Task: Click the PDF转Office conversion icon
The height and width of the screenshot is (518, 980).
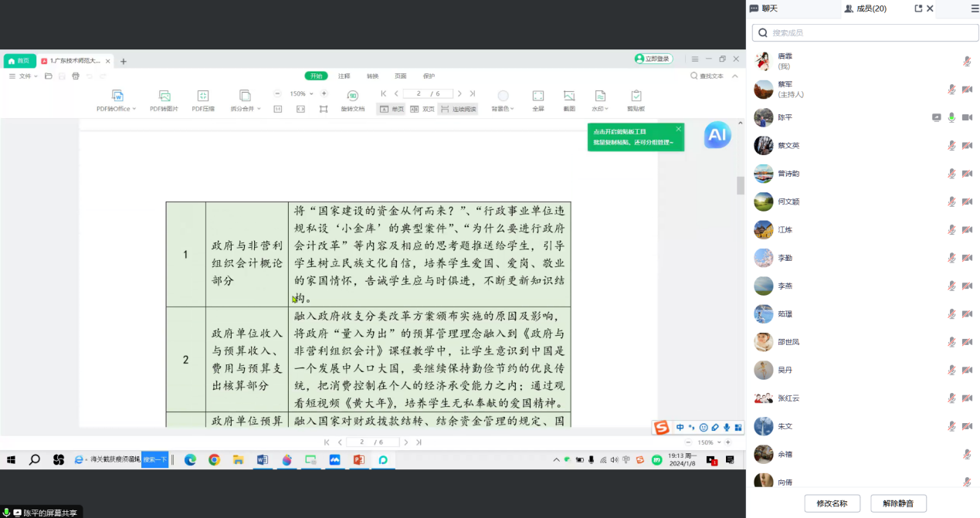Action: 117,96
